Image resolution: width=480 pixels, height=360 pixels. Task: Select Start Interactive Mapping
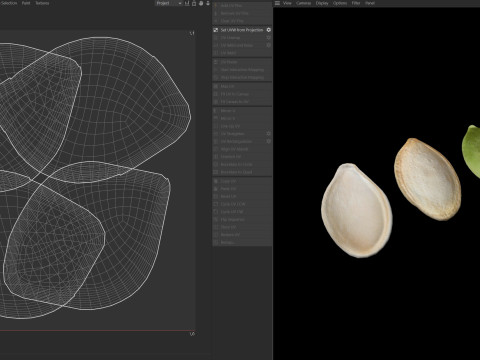point(242,70)
